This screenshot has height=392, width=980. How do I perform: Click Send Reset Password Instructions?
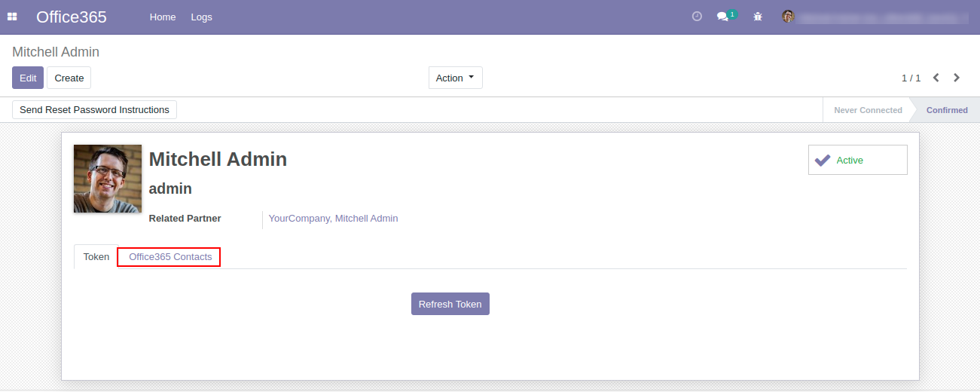[94, 110]
